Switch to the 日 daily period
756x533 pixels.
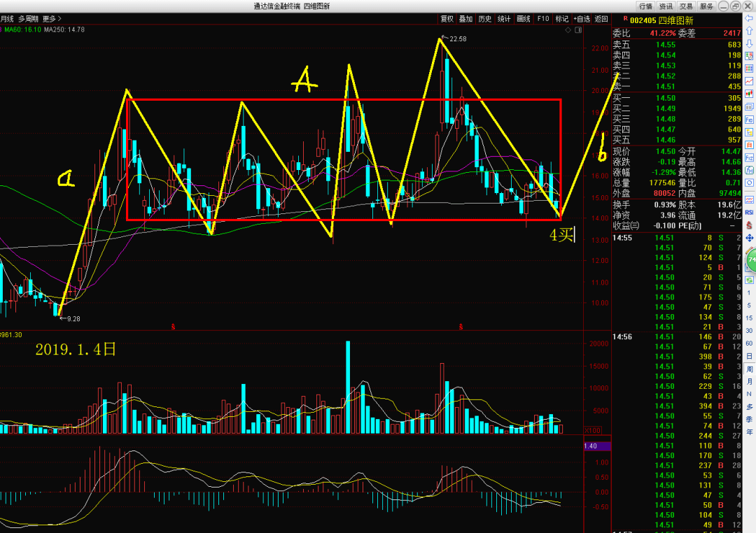749,356
